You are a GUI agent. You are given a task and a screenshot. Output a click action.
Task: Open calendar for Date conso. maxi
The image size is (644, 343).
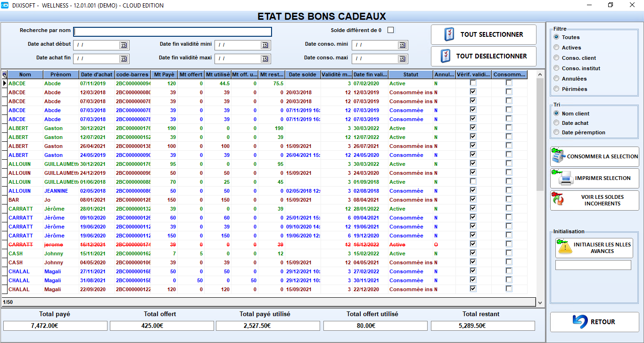point(402,59)
